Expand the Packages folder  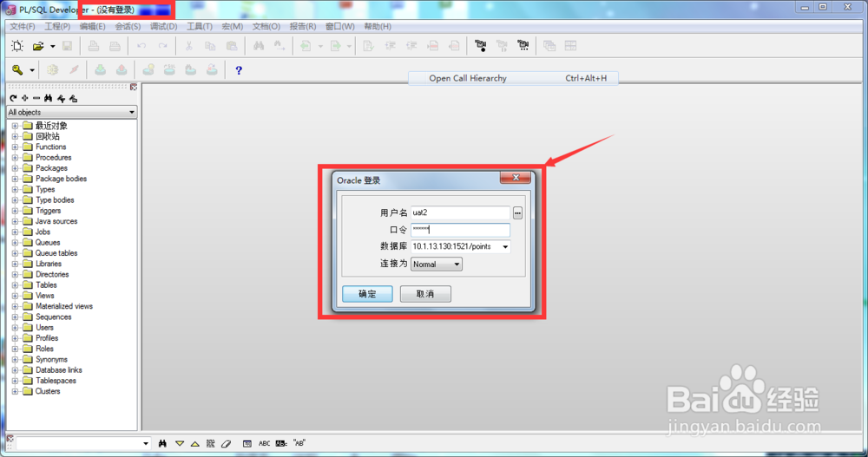(x=15, y=168)
